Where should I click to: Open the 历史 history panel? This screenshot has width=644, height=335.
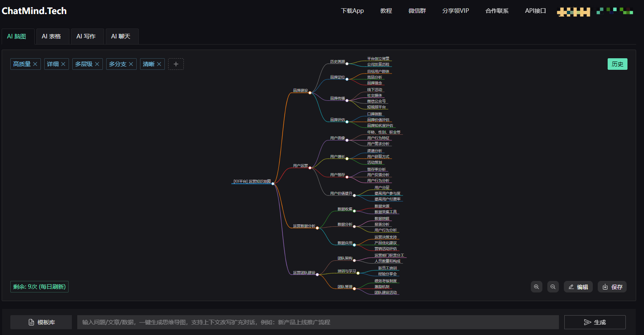pyautogui.click(x=617, y=64)
